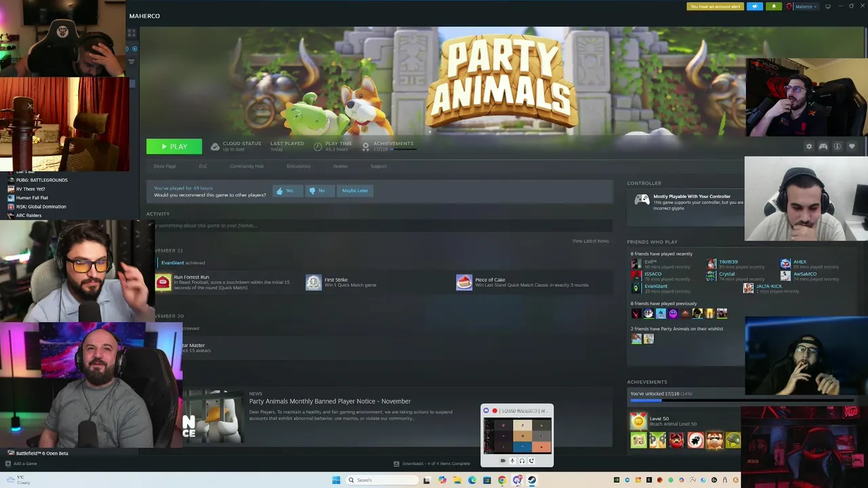Open friend AwSaMCO profile
868x488 pixels.
point(805,274)
